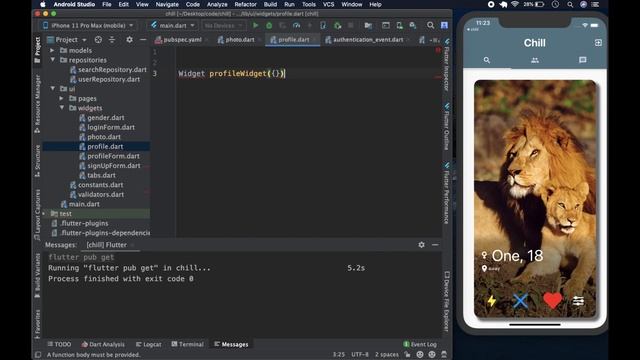Minimize the Messages panel
Viewport: 640px width, 360px height.
[x=435, y=244]
